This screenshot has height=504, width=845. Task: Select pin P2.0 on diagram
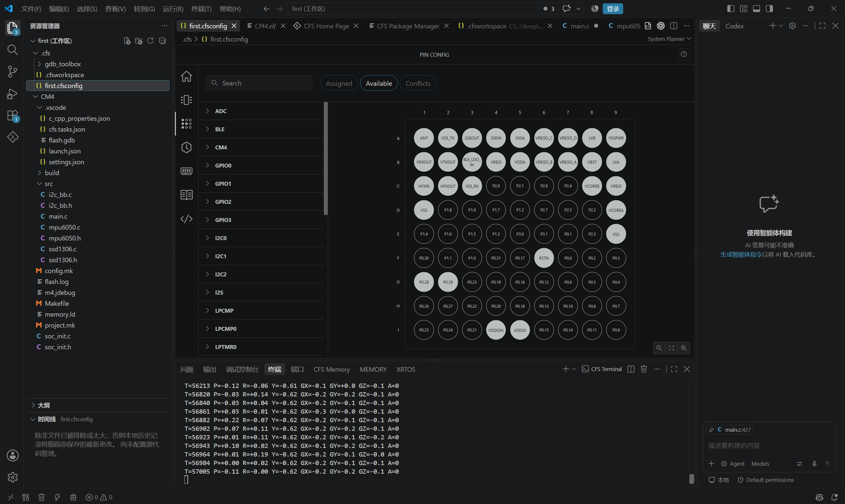[496, 186]
